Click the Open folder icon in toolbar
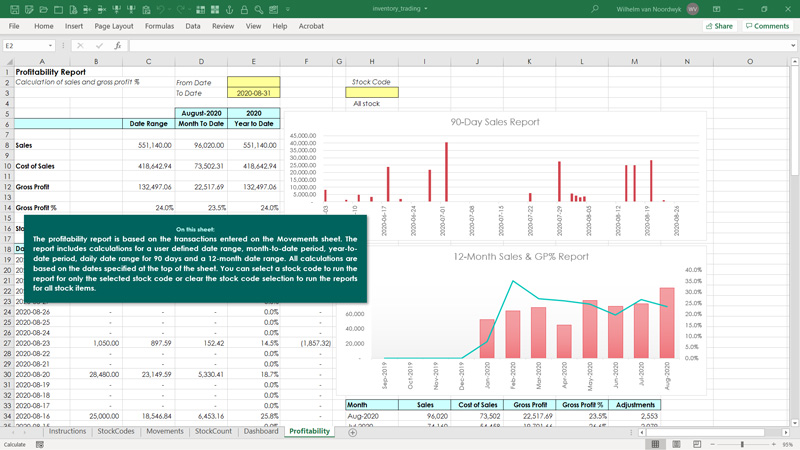Viewport: 800px width, 450px height. 44,9
